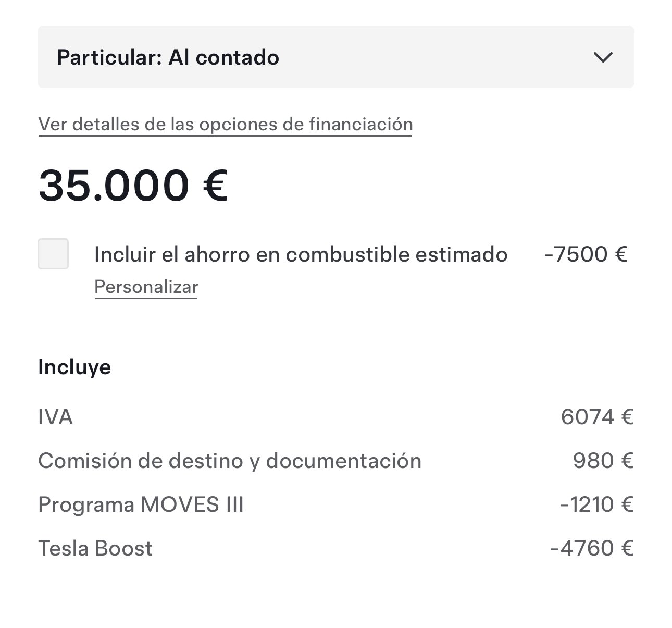672x628 pixels.
Task: Click 'Incluir el ahorro en combustible estimado' label
Action: (x=301, y=254)
